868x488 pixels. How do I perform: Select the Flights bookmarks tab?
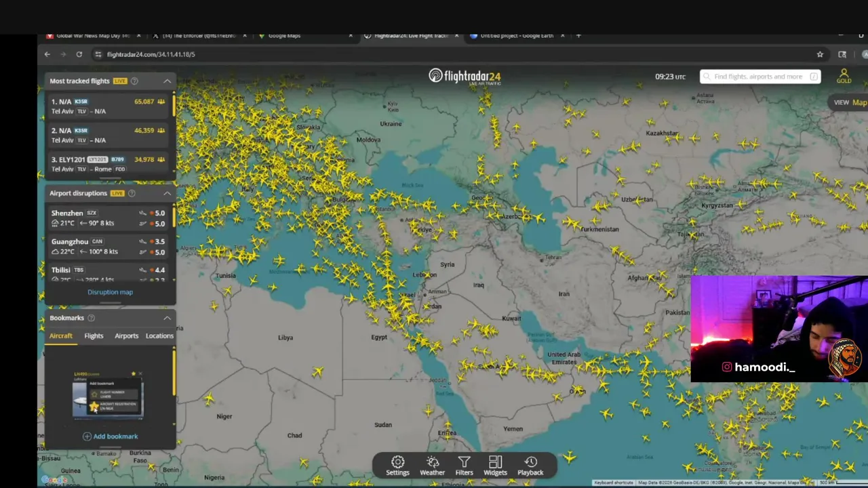pos(94,335)
